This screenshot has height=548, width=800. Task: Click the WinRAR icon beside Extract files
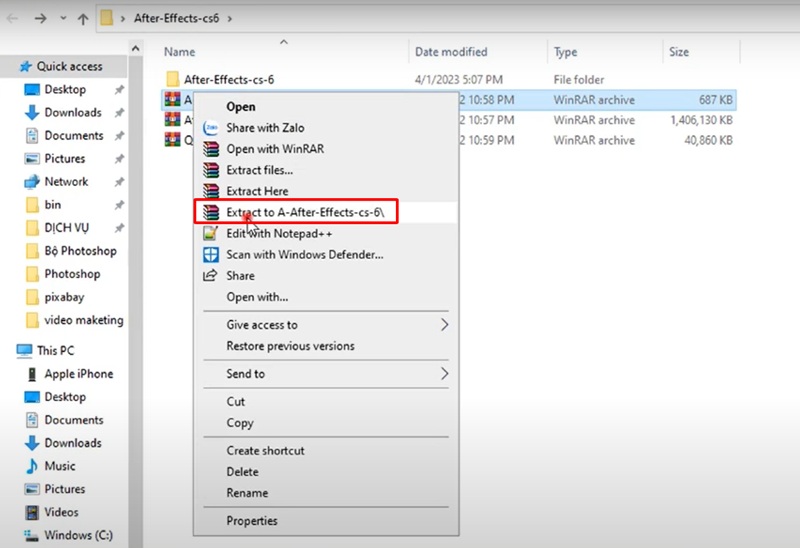click(211, 170)
